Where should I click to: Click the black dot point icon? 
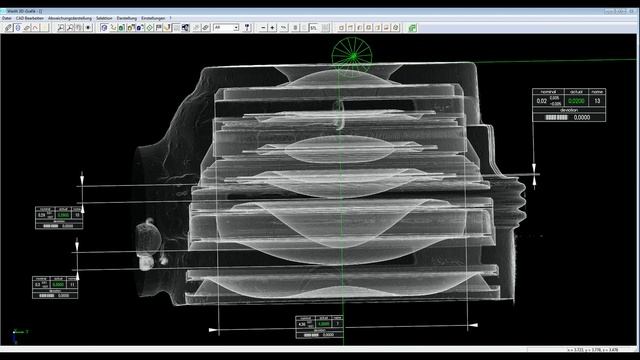coord(88,28)
